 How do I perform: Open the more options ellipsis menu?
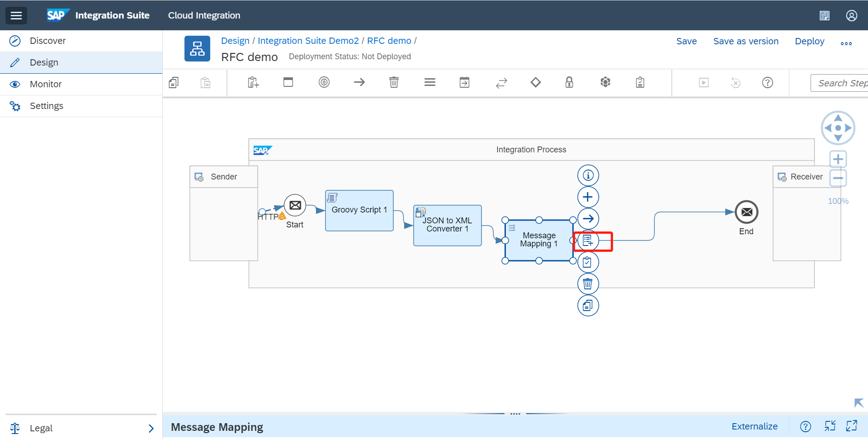pos(846,43)
